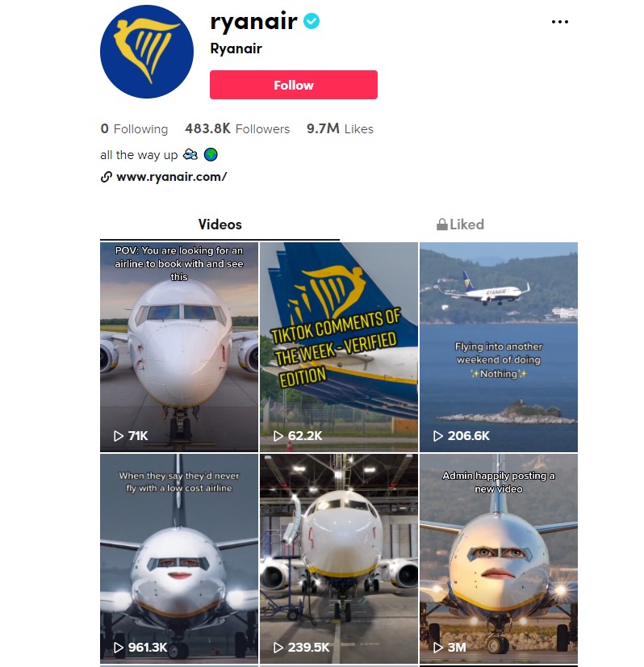Open the www.ryanair.com link
This screenshot has width=644, height=667.
tap(172, 177)
